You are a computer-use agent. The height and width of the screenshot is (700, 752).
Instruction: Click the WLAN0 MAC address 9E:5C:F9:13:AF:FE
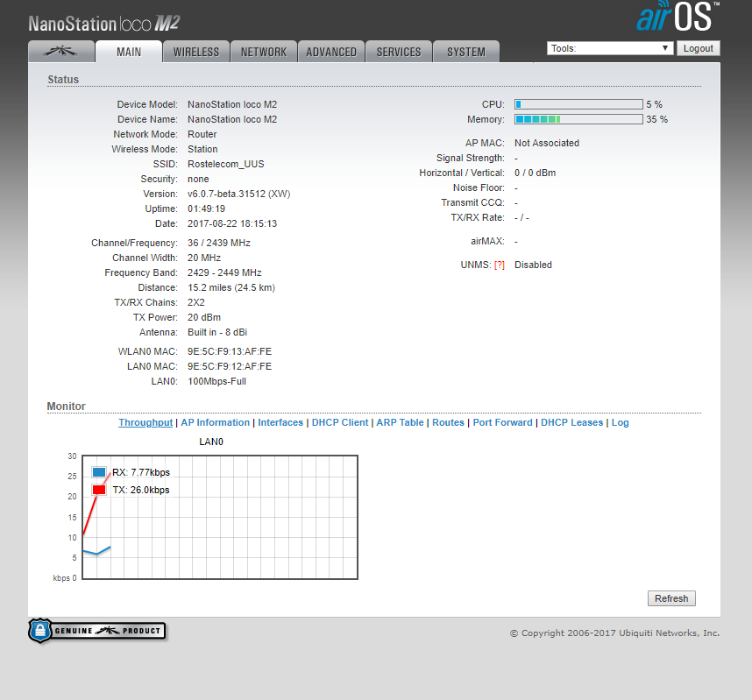point(230,351)
